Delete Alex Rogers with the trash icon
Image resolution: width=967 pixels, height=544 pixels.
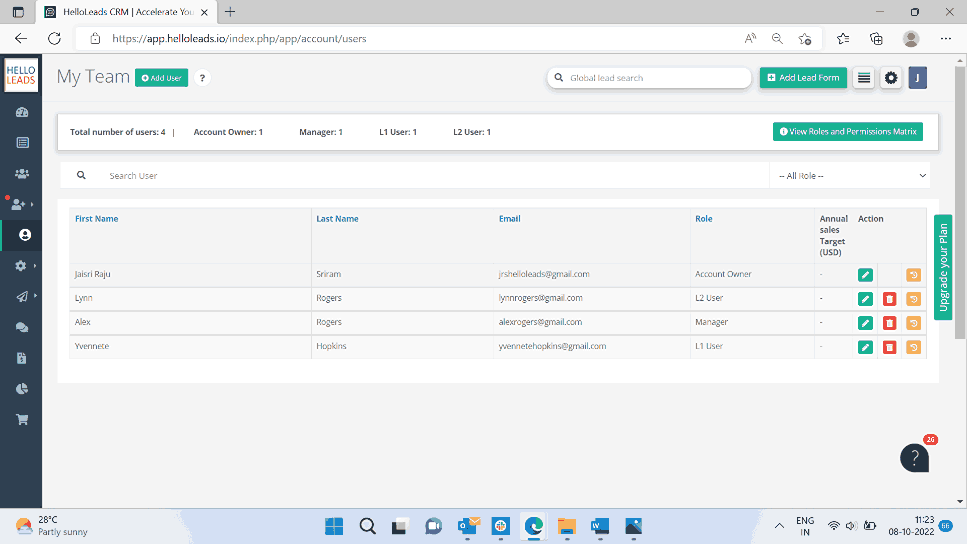(889, 323)
